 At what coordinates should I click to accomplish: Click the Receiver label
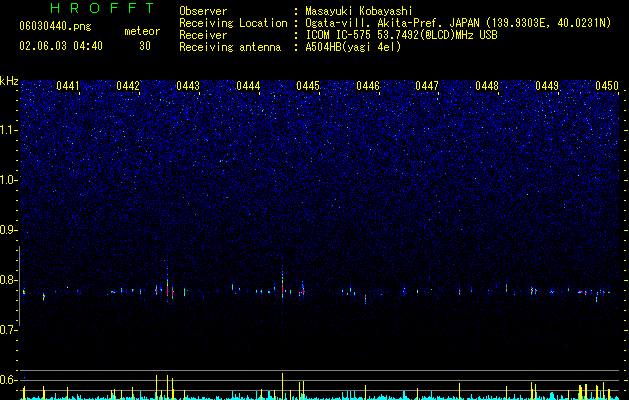203,35
